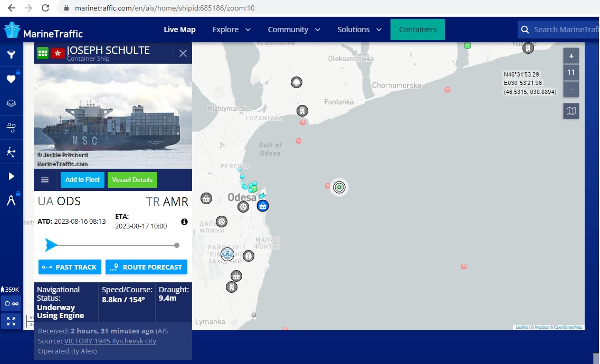600x364 pixels.
Task: Click the browser address bar URL
Action: (x=165, y=8)
